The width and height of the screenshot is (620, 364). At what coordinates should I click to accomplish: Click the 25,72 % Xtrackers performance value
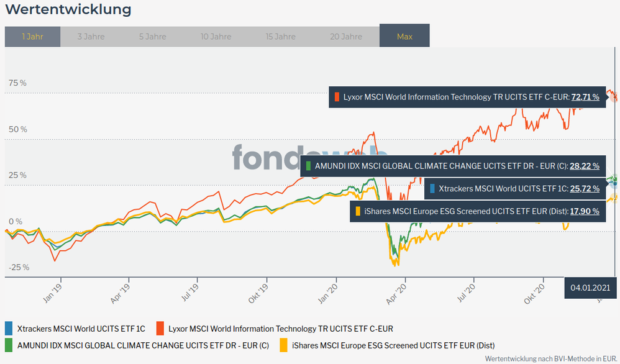pos(585,189)
